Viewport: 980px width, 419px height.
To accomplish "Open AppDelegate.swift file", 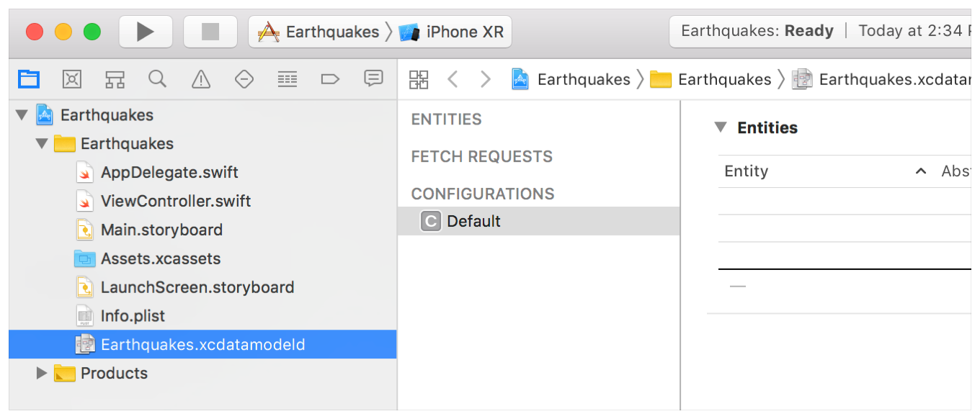I will tap(169, 173).
